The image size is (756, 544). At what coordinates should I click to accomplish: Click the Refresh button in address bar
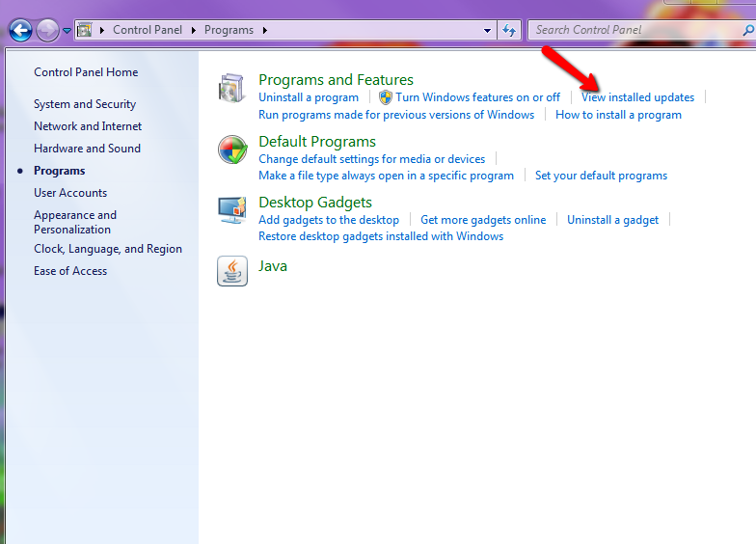[x=509, y=31]
